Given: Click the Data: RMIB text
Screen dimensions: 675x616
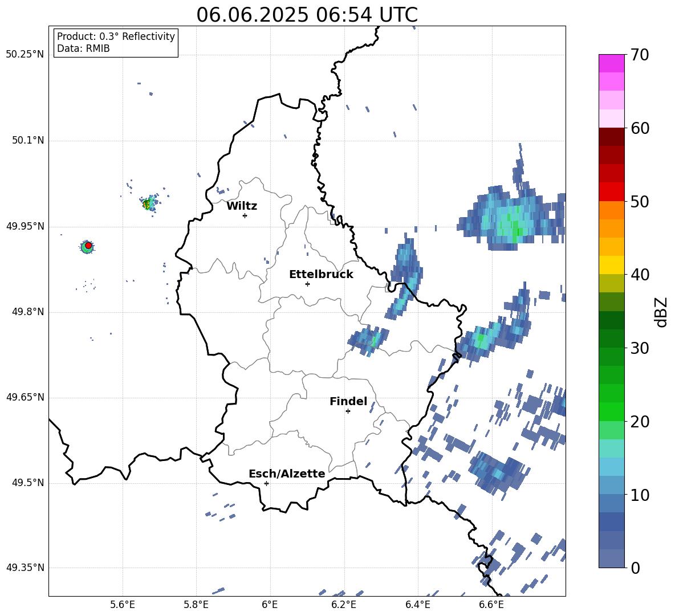Looking at the screenshot, I should click(x=83, y=48).
